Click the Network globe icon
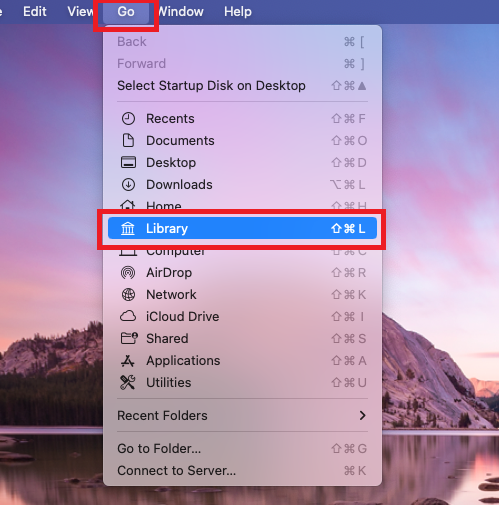 [x=128, y=295]
